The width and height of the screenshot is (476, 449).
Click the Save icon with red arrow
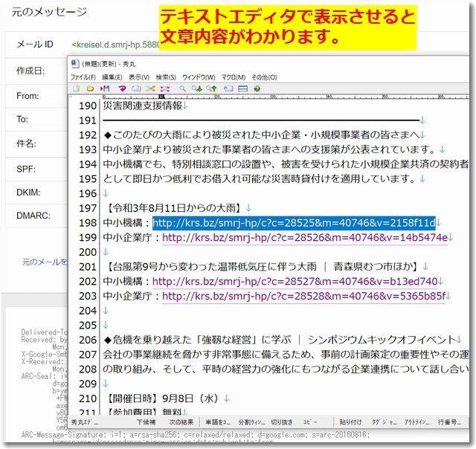[x=105, y=88]
